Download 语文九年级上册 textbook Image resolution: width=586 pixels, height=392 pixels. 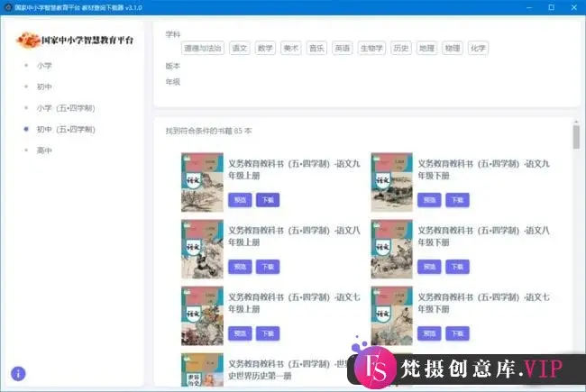click(x=268, y=200)
